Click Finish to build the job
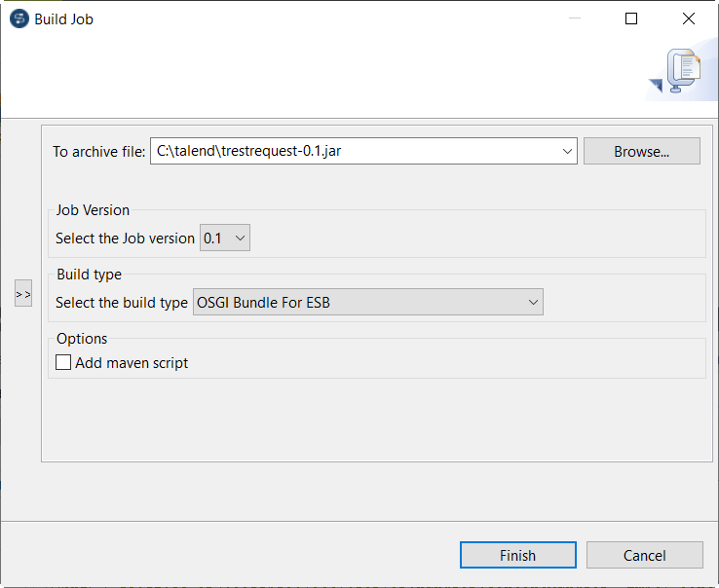This screenshot has height=588, width=719. (x=517, y=555)
